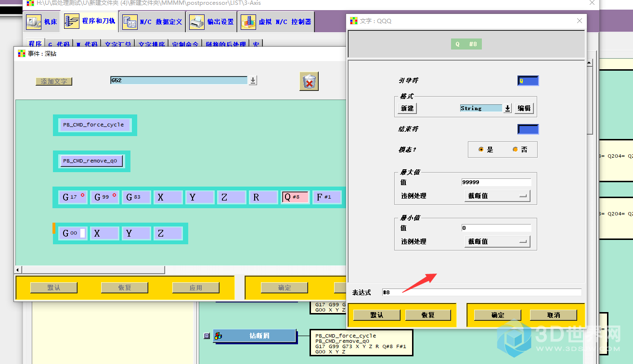Select the pink Q #8 word block

pyautogui.click(x=295, y=197)
